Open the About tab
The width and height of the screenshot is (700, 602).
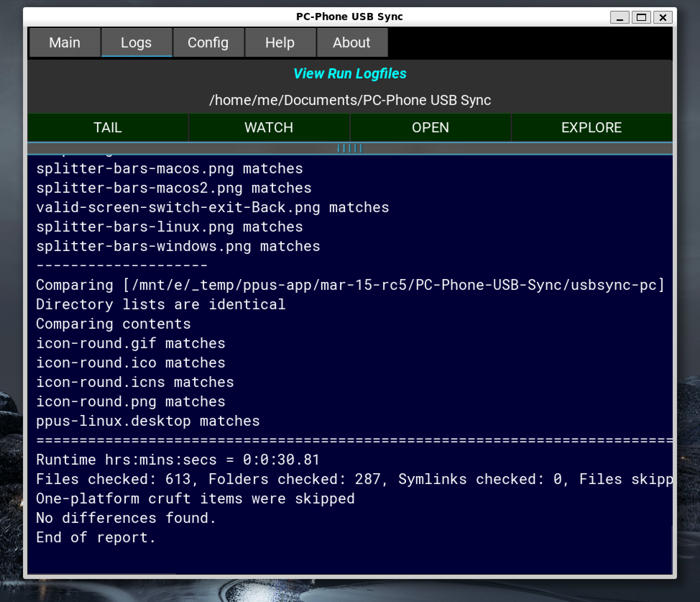[x=351, y=43]
